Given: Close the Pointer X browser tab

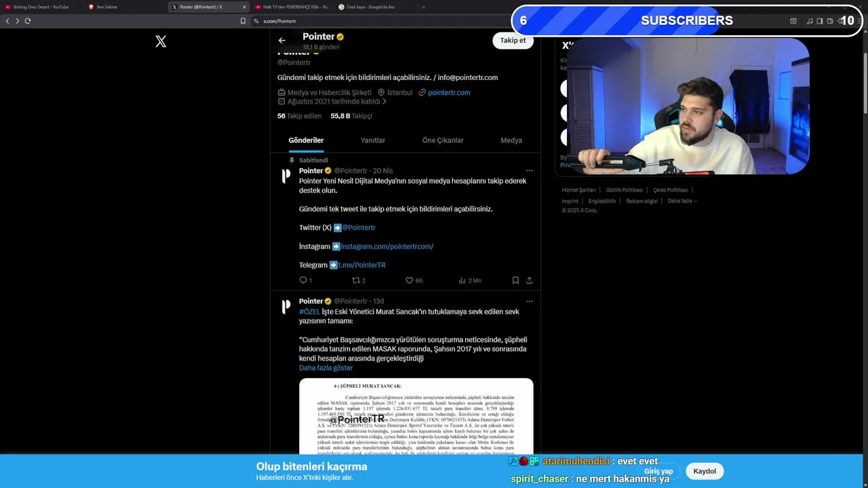Looking at the screenshot, I should pos(244,7).
